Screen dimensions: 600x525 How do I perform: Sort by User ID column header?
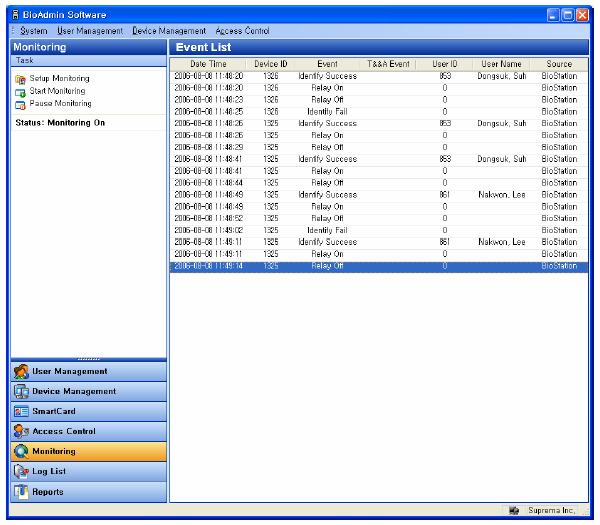click(x=445, y=64)
